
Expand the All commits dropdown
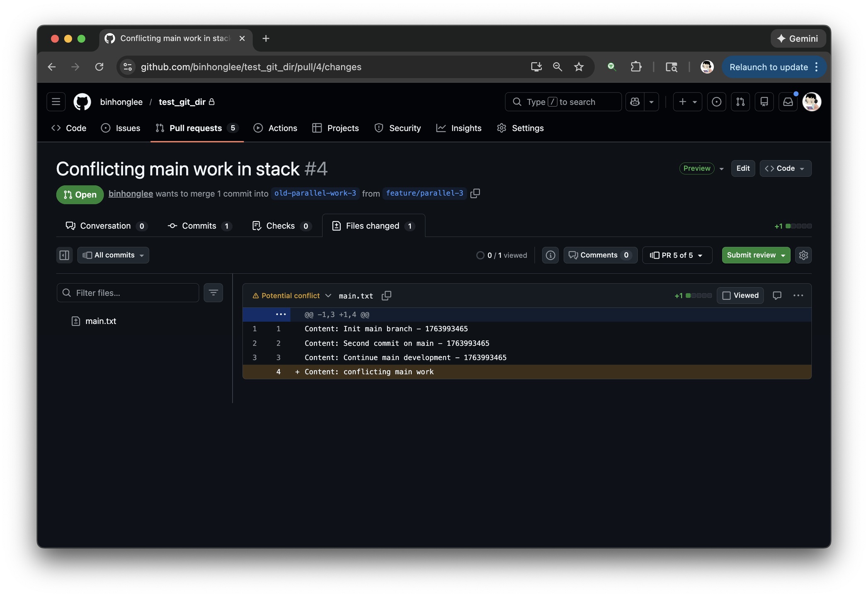click(113, 255)
